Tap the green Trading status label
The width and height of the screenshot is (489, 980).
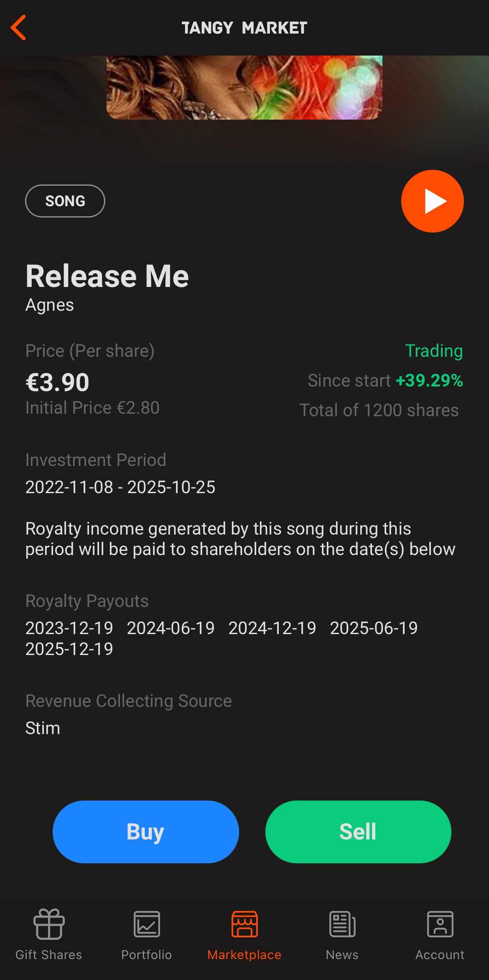coord(434,351)
